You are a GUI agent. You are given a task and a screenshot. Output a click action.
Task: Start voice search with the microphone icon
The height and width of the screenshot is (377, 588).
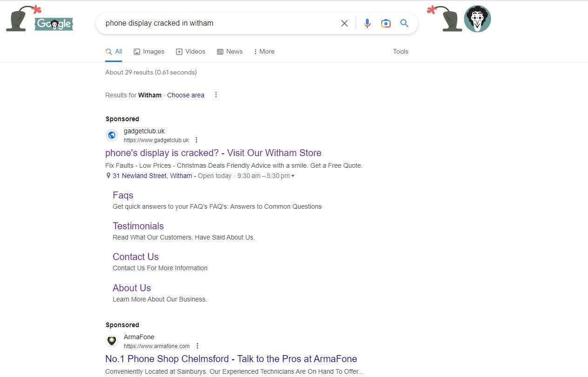coord(367,23)
